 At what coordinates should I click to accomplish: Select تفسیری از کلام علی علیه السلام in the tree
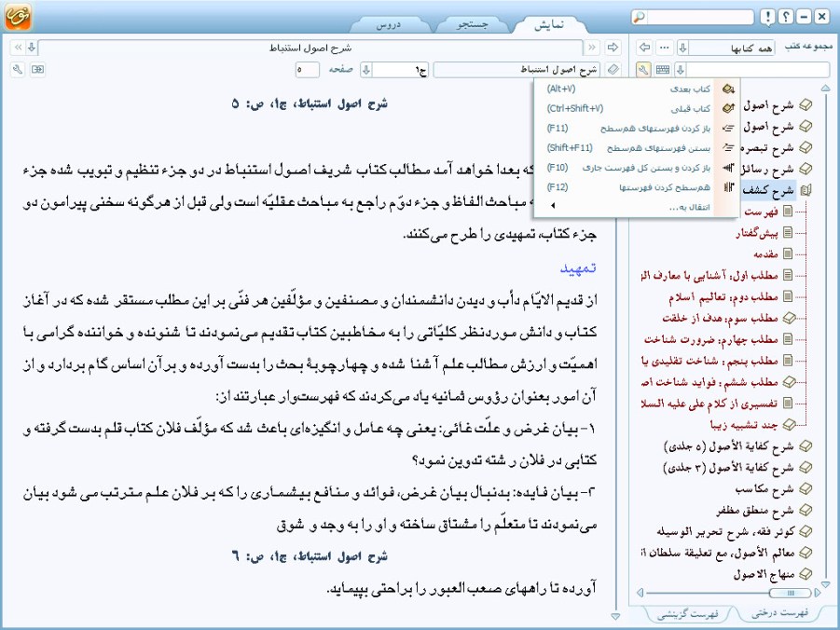(709, 404)
